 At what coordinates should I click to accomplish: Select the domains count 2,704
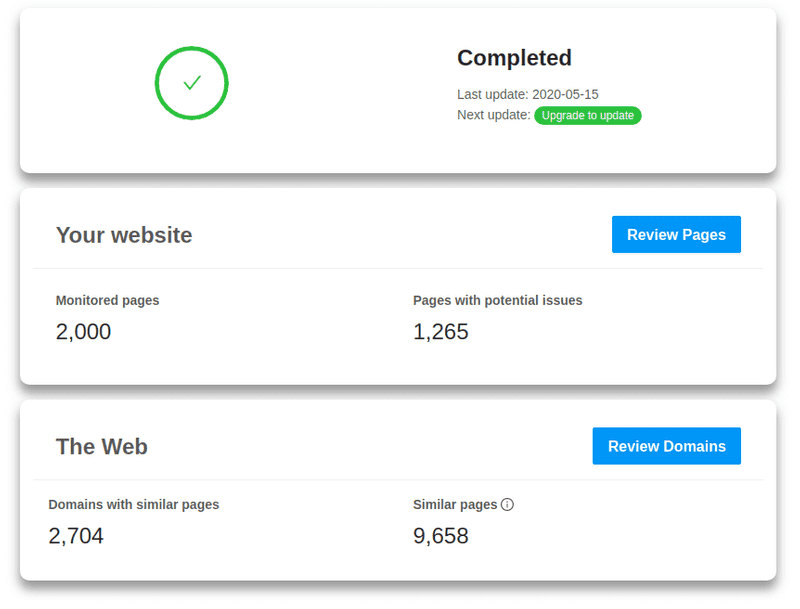[x=76, y=536]
